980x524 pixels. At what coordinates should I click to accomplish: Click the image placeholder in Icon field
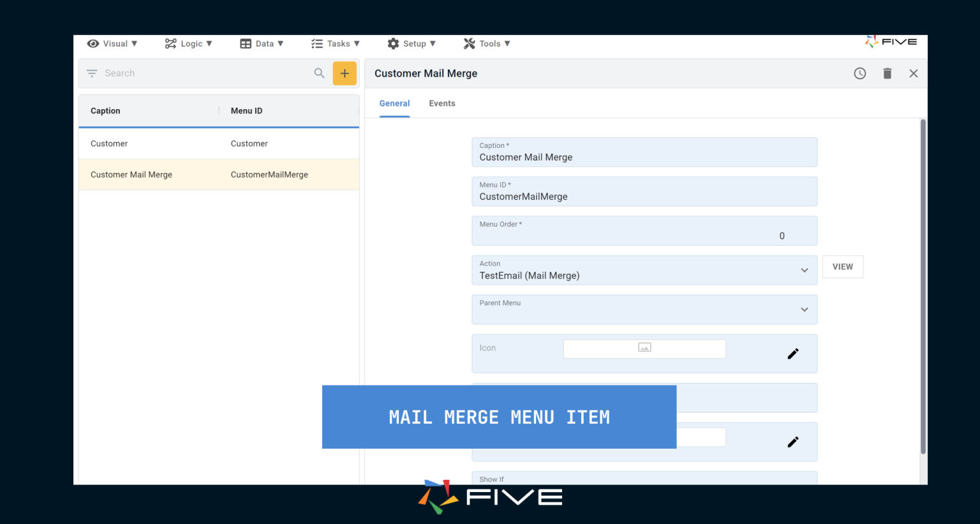pos(644,348)
